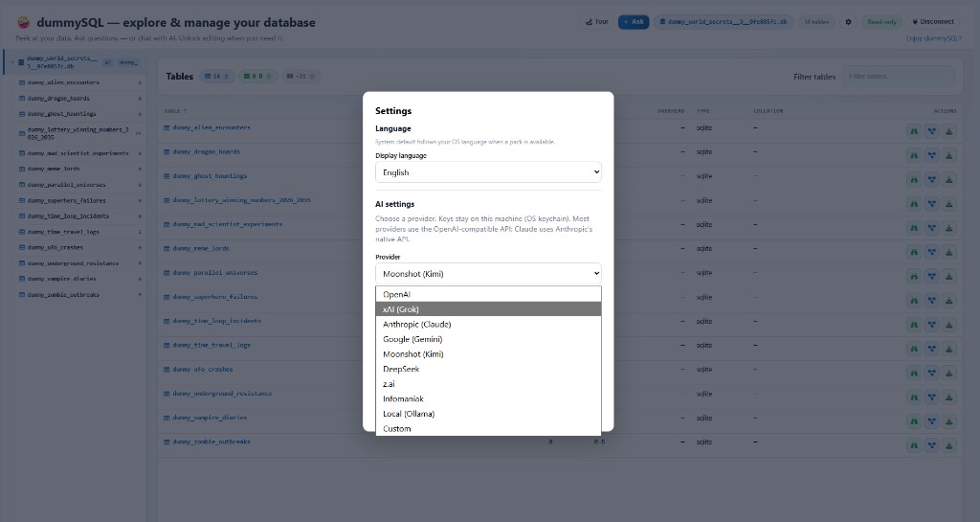Export dummy_lottery_winning_numbers with download icon
Image resolution: width=980 pixels, height=522 pixels.
[x=948, y=204]
